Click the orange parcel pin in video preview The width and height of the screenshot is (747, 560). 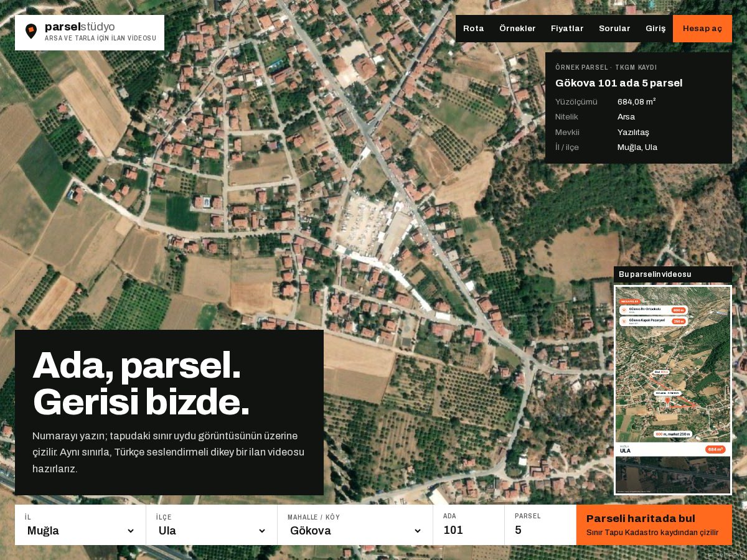[667, 401]
